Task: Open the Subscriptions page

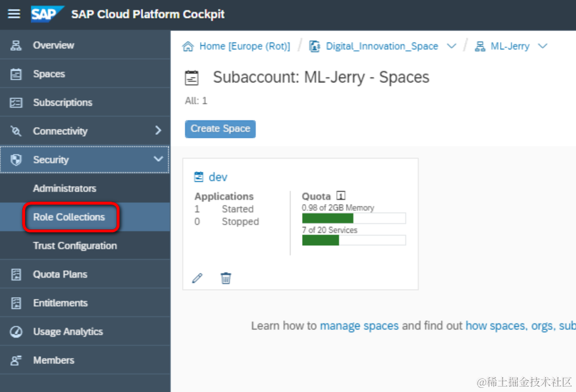Action: (63, 103)
